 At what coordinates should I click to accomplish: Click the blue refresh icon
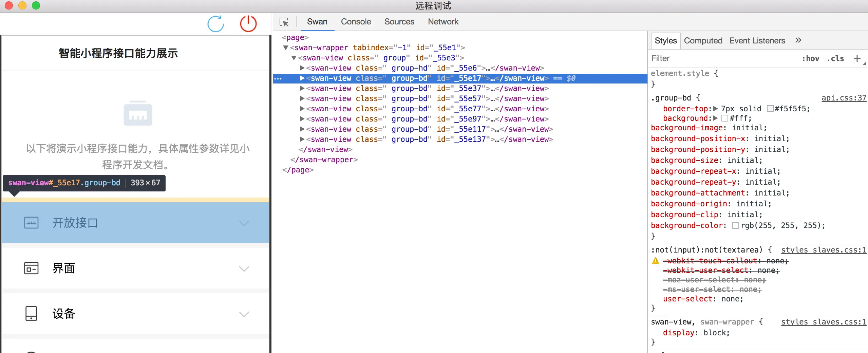click(x=216, y=24)
